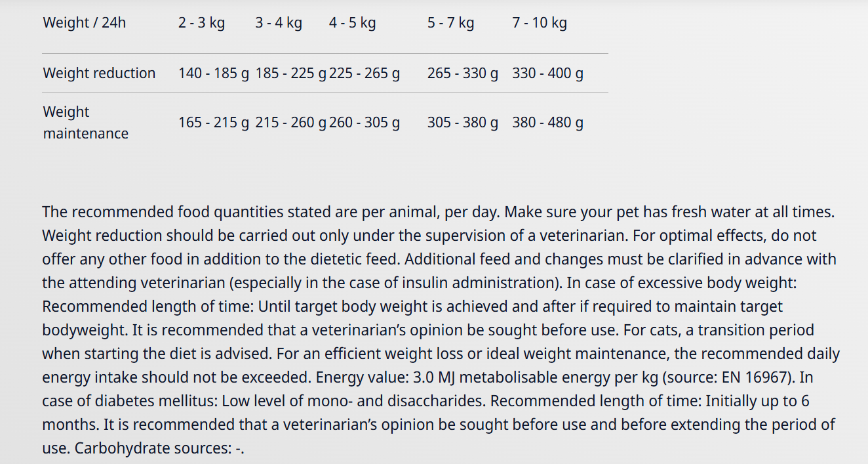Click the '380 - 480 g' maintenance value

coord(547,123)
